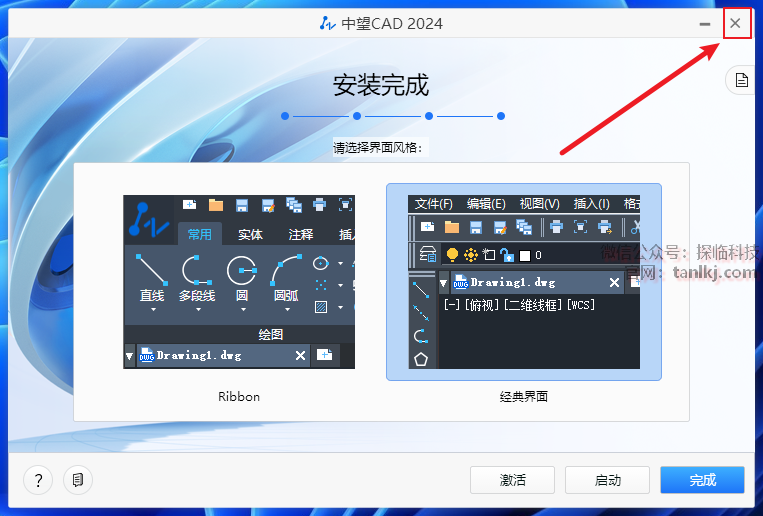Open help via the question mark icon

(x=38, y=480)
